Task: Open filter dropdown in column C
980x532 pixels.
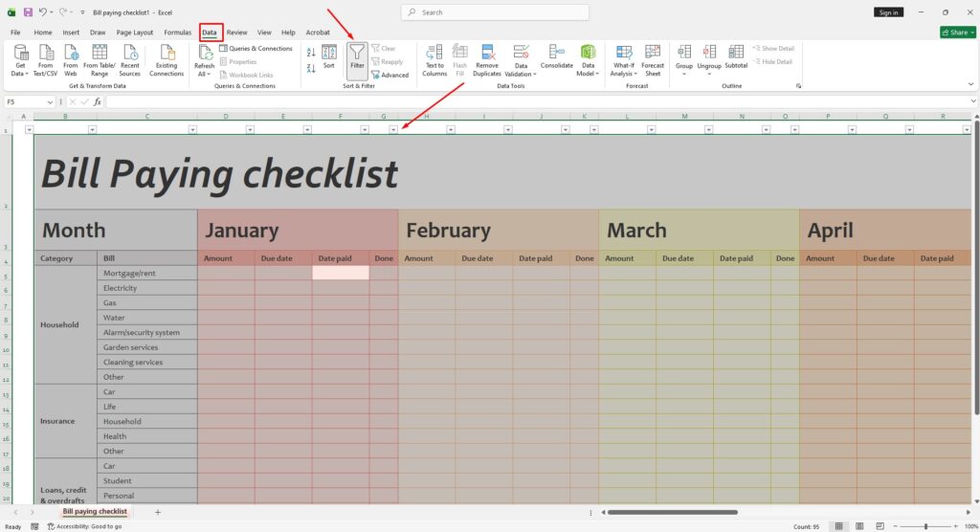Action: (x=192, y=129)
